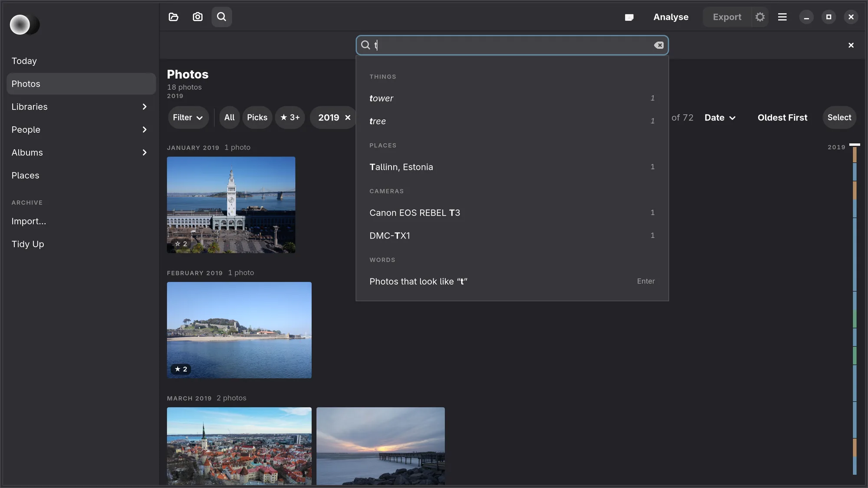Image resolution: width=868 pixels, height=488 pixels.
Task: Open the February 2019 island photo
Action: 239,330
